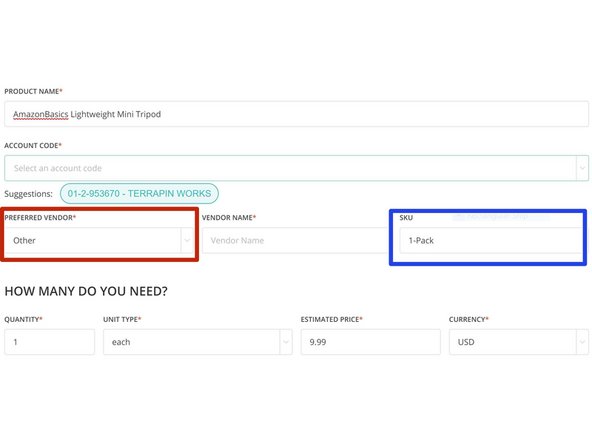Click the QUANTITY label
Viewport: 592px width, 444px height.
point(23,319)
